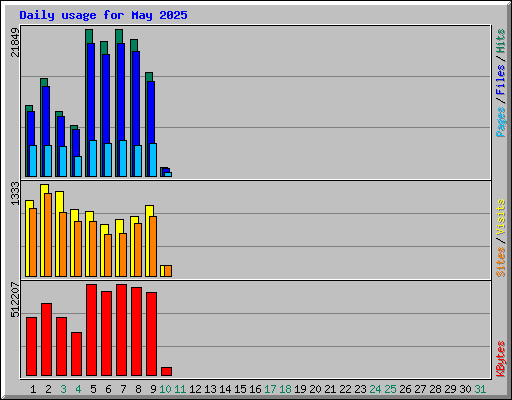Click the red KBytes bar for day 1
Viewport: 512px width, 400px height.
tap(31, 347)
